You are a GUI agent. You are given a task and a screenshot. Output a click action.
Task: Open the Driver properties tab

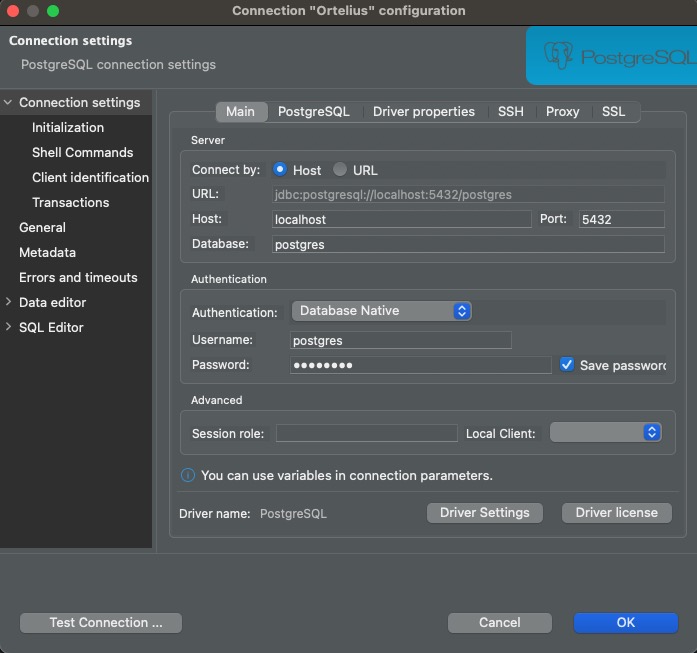pos(424,112)
